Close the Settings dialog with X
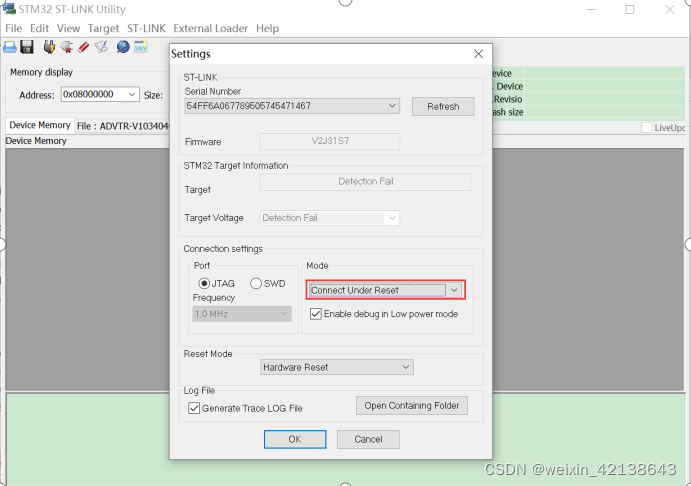The width and height of the screenshot is (691, 486). click(x=478, y=54)
